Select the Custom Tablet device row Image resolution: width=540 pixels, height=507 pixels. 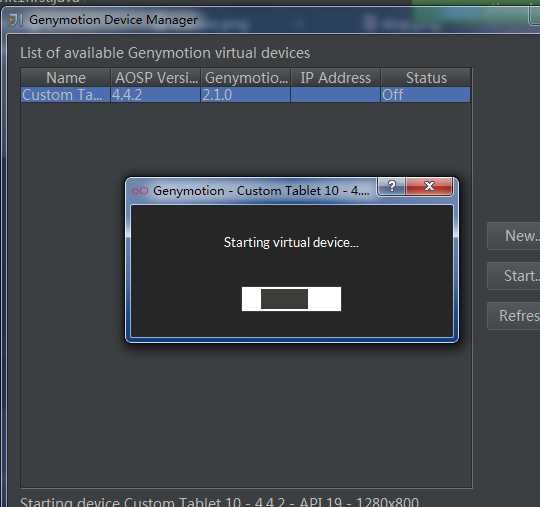246,95
